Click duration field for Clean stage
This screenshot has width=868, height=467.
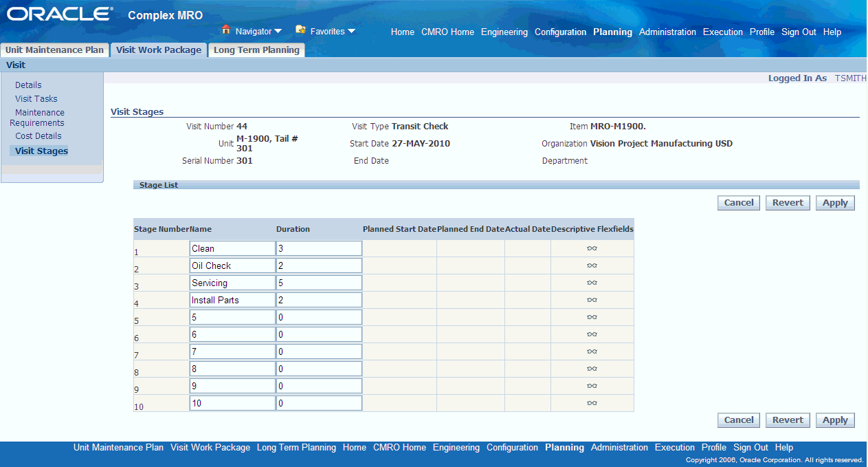tap(319, 248)
